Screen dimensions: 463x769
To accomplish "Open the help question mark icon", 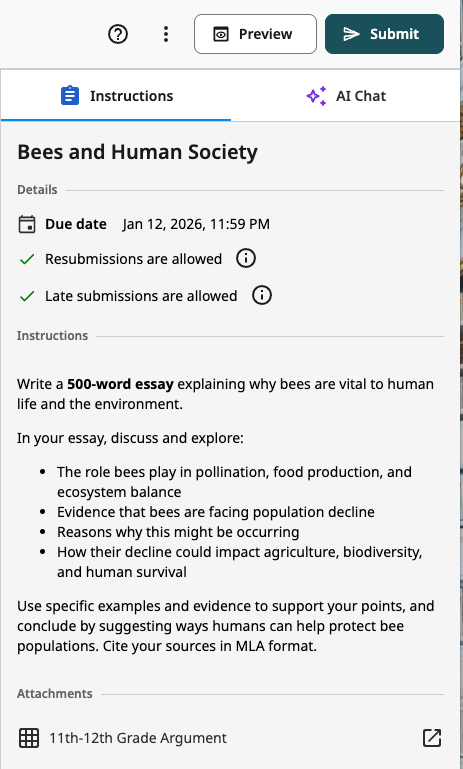I will coord(118,34).
